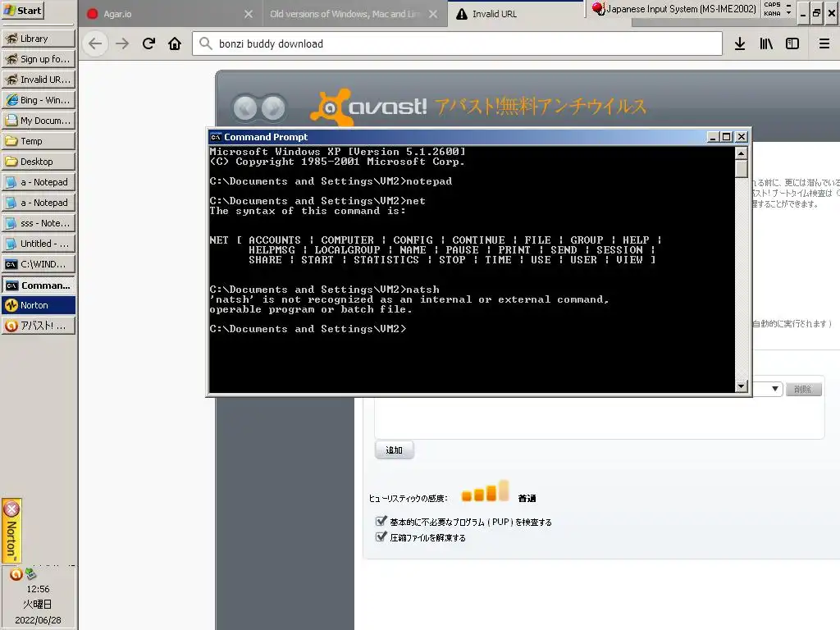Image resolution: width=840 pixels, height=630 pixels.
Task: Click Japanese Input System IME bar
Action: point(676,9)
